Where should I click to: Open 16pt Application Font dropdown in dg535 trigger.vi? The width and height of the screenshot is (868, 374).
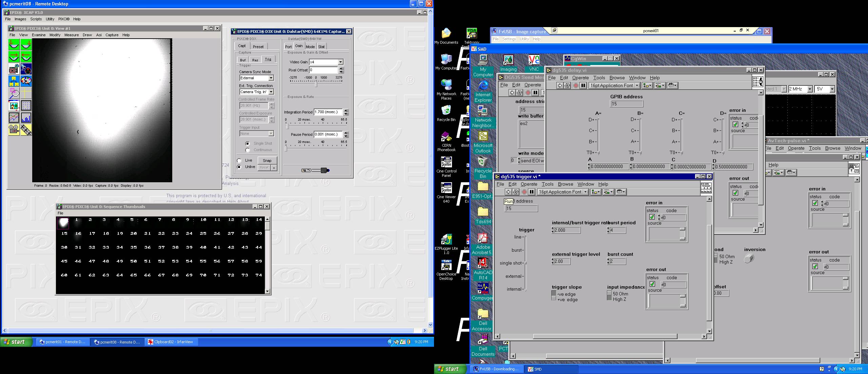click(563, 192)
